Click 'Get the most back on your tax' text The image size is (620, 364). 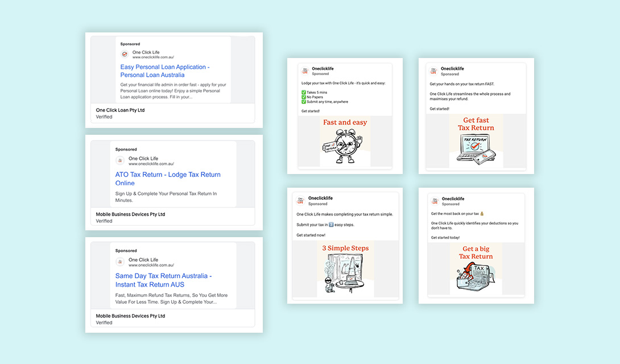[457, 214]
